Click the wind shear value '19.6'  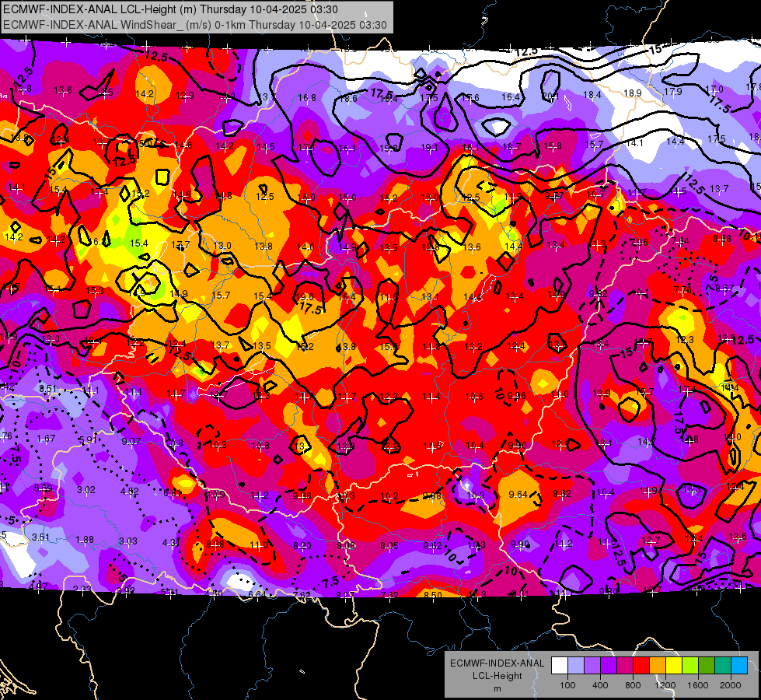click(304, 297)
